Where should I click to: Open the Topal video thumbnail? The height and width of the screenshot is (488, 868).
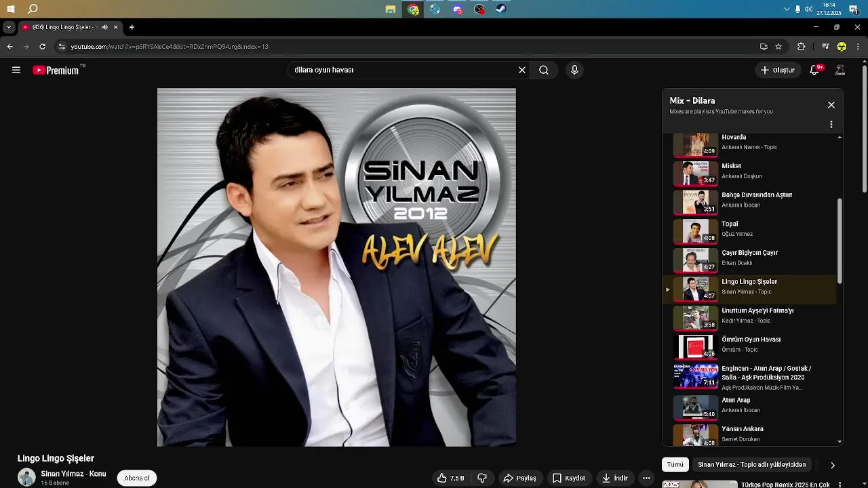point(695,231)
